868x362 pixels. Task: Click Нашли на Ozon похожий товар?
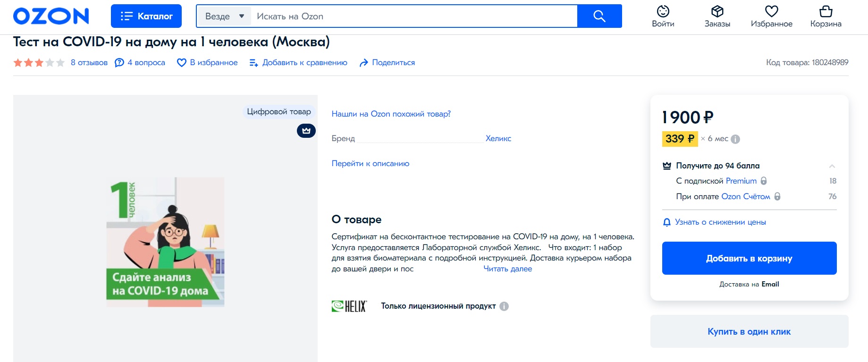click(x=391, y=114)
